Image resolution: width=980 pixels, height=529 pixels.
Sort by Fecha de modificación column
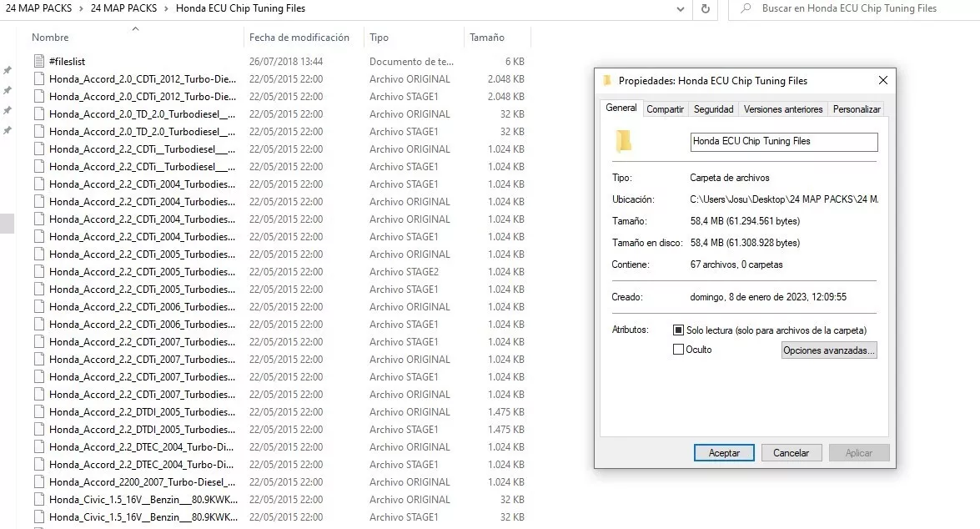coord(299,38)
